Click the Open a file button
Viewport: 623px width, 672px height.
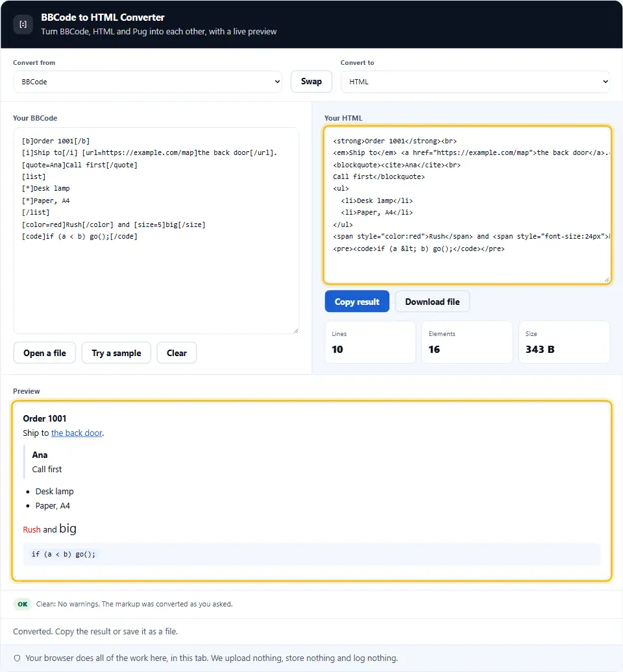pos(45,353)
